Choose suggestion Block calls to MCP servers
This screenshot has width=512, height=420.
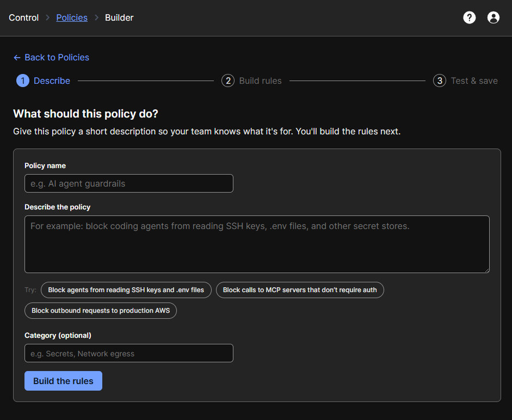pos(300,290)
